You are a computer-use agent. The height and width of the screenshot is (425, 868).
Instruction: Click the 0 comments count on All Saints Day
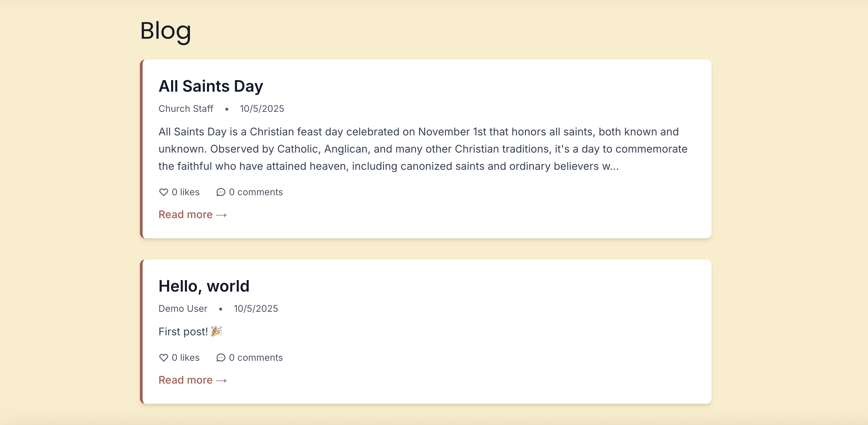(256, 192)
